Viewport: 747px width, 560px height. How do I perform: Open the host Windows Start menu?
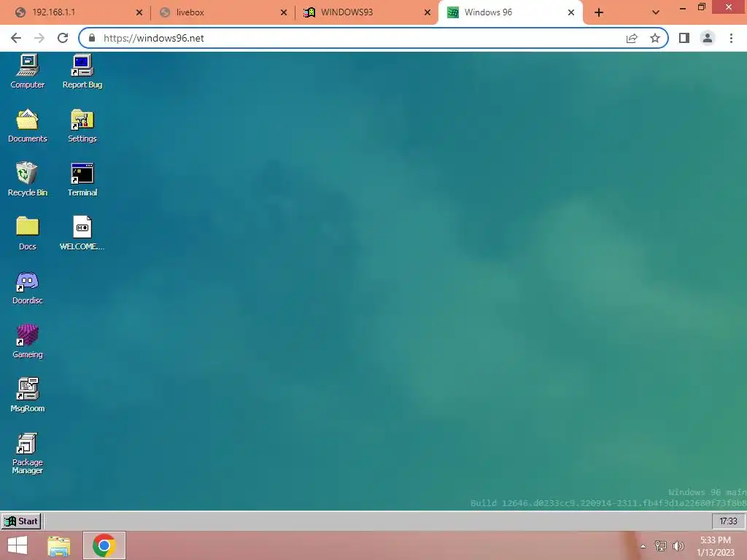[18, 545]
